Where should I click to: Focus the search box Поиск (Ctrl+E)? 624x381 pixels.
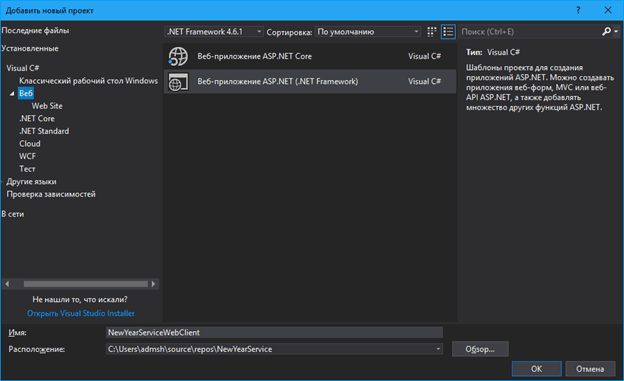(529, 31)
